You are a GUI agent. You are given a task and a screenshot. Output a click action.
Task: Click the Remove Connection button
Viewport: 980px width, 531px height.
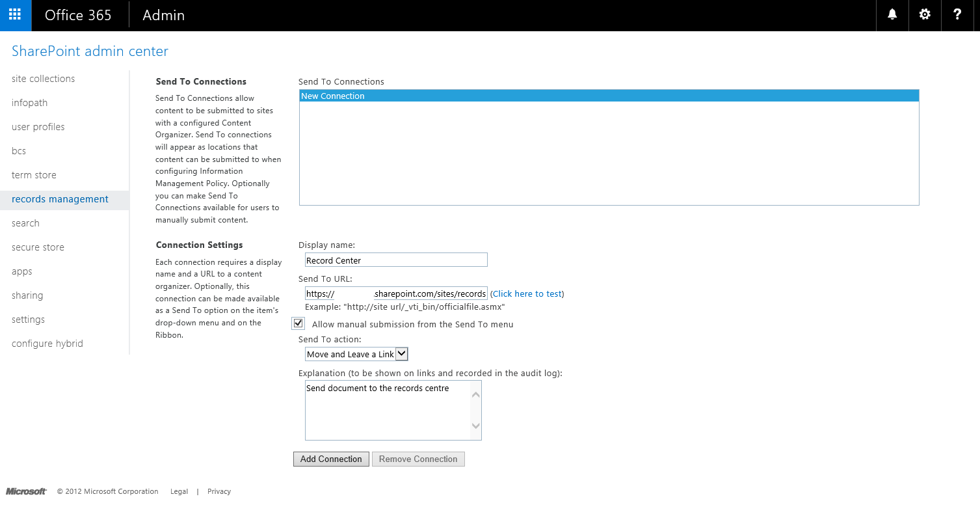(418, 459)
